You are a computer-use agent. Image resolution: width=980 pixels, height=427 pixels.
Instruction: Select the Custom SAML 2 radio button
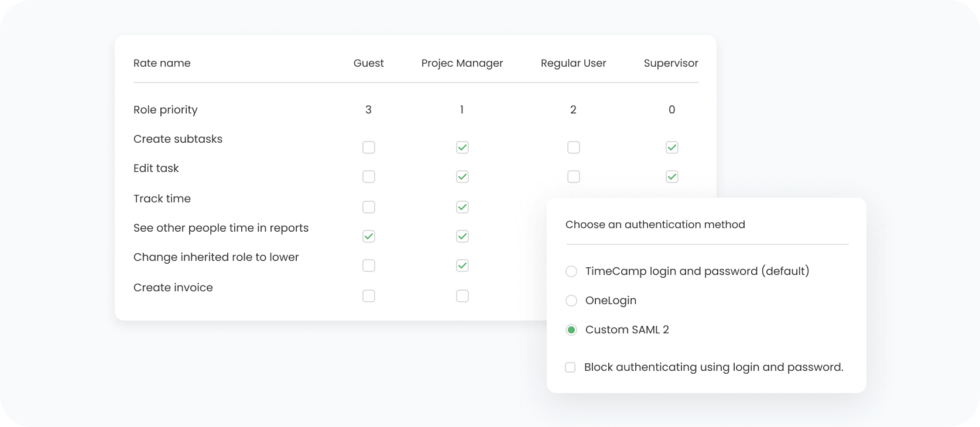click(x=571, y=330)
